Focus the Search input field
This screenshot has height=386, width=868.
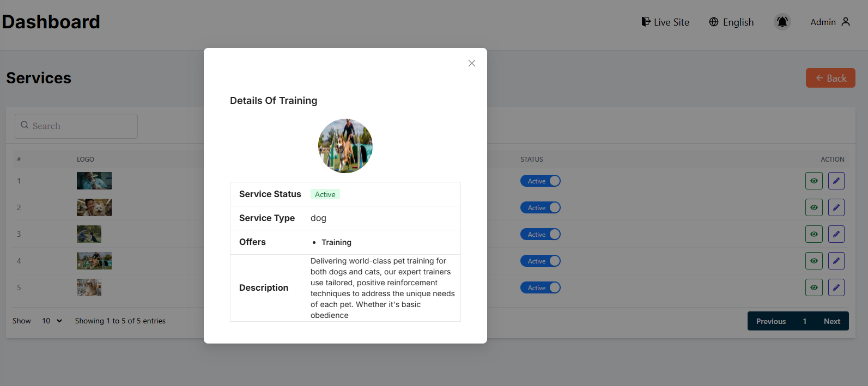tap(76, 126)
